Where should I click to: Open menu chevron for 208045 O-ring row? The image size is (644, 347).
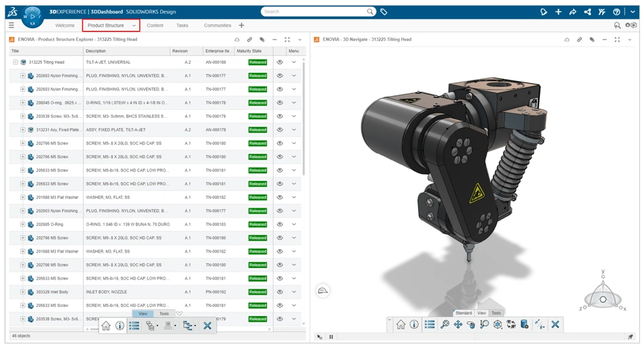tap(294, 102)
